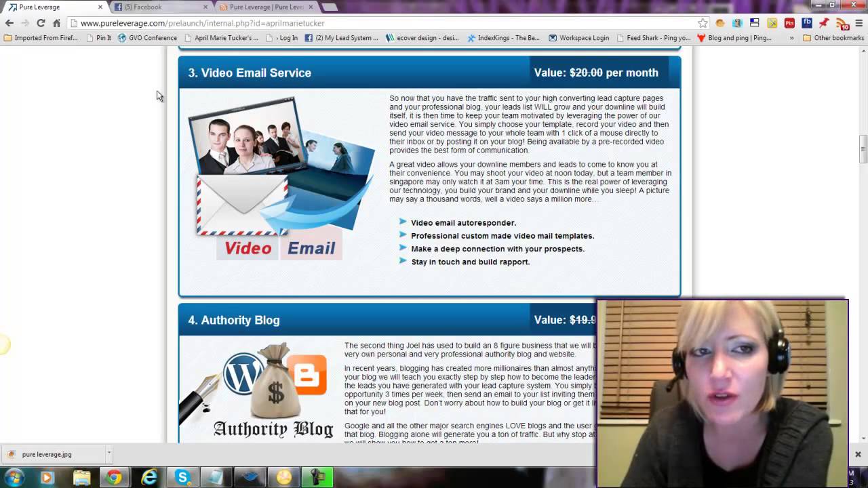Open the notepad icon in taskbar
Image resolution: width=868 pixels, height=488 pixels.
point(216,478)
